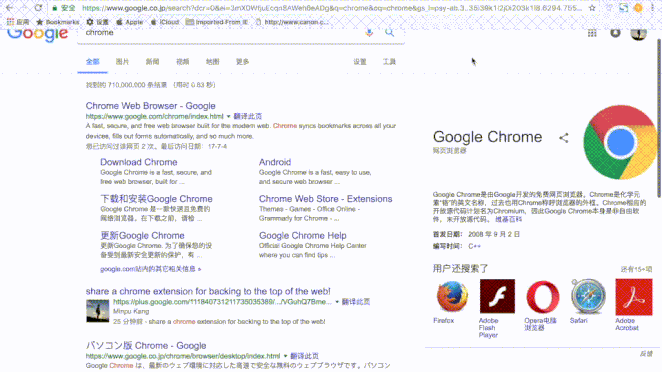Click the orange extension icon in toolbar
This screenshot has height=372, width=662.
pos(638,8)
